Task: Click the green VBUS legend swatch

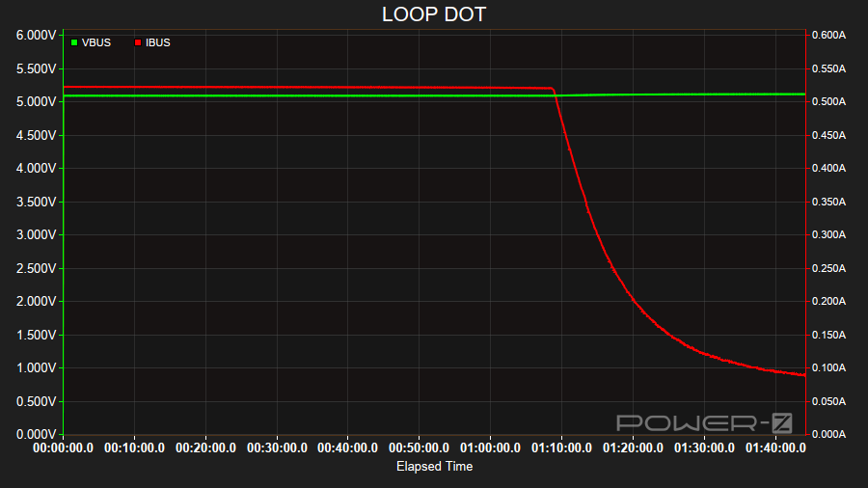Action: (74, 42)
